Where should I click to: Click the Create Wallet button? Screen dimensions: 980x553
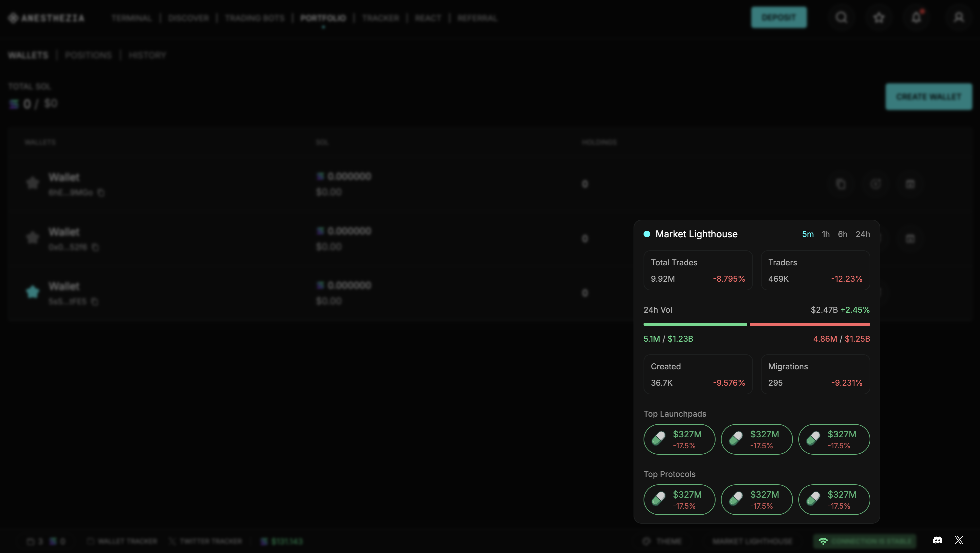tap(928, 97)
